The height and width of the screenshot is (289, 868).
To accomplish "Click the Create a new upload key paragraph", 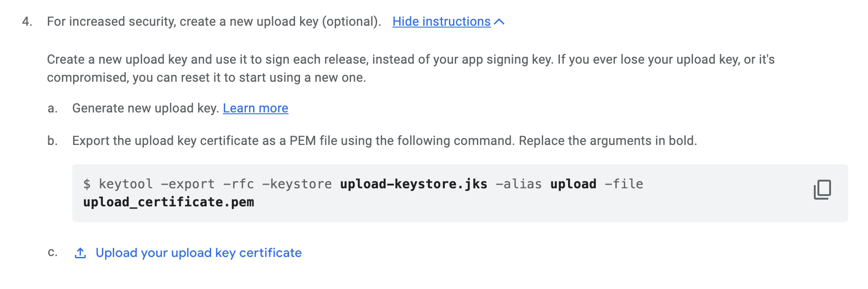I will tap(411, 69).
